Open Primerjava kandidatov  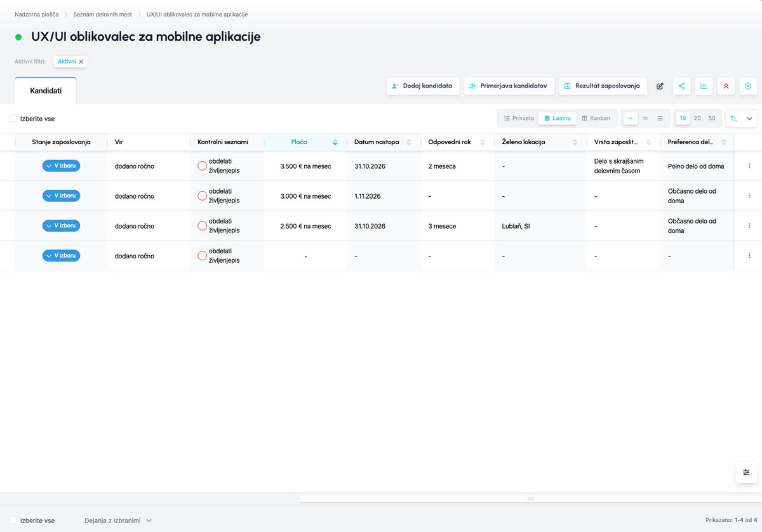coord(509,86)
